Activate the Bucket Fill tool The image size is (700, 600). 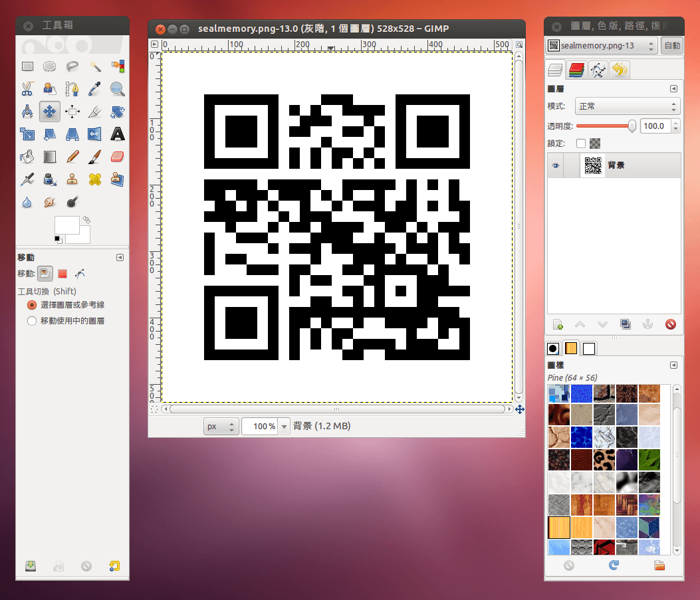pyautogui.click(x=27, y=157)
